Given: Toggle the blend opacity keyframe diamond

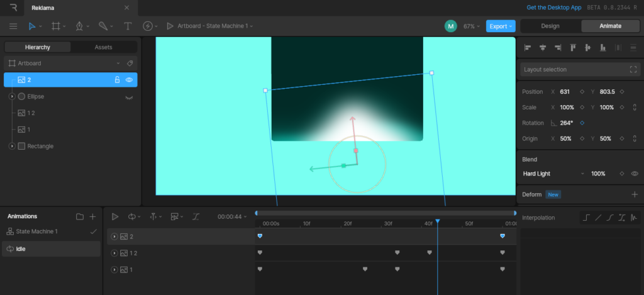Looking at the screenshot, I should pyautogui.click(x=622, y=174).
